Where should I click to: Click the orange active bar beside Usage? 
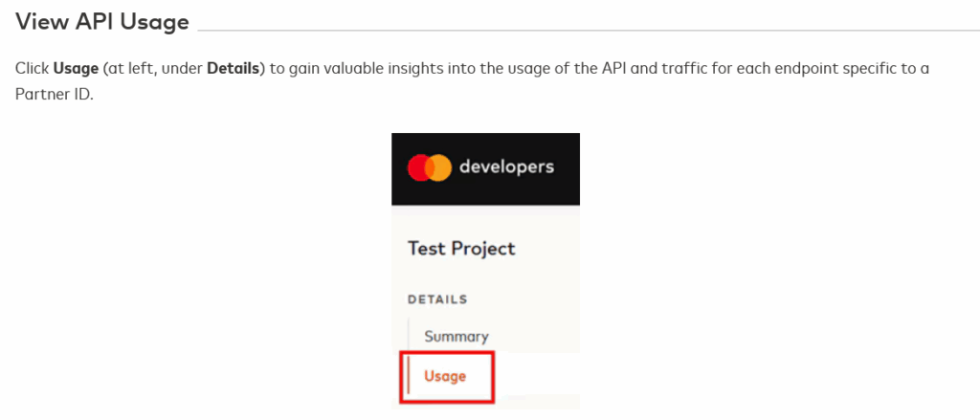click(x=410, y=376)
